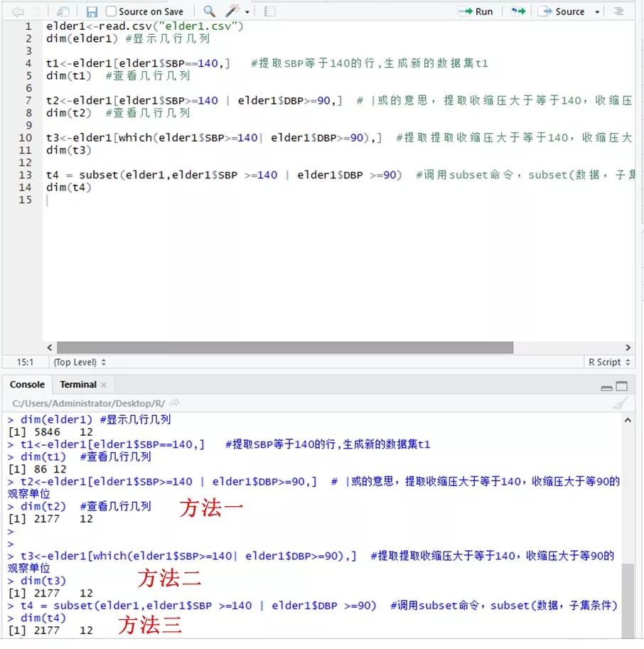The image size is (644, 649).
Task: Minimize the Console pane
Action: pyautogui.click(x=607, y=387)
